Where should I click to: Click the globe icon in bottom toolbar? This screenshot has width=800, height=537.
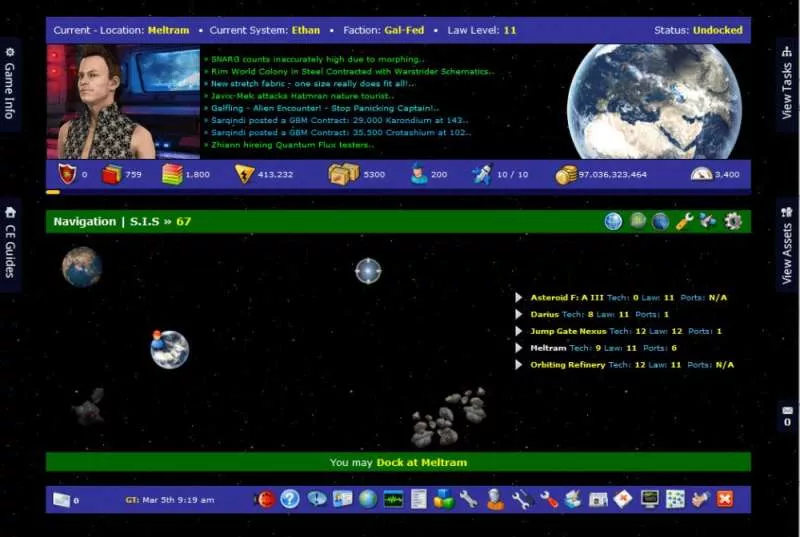(x=368, y=499)
